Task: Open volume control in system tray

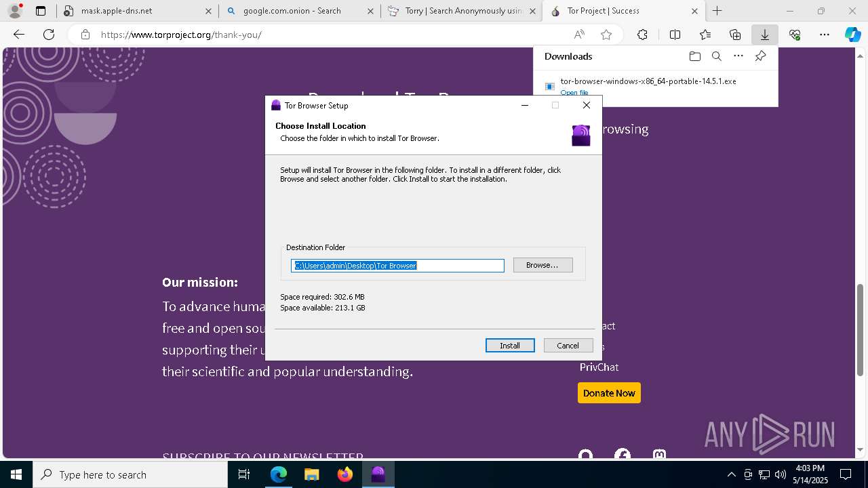Action: (781, 474)
